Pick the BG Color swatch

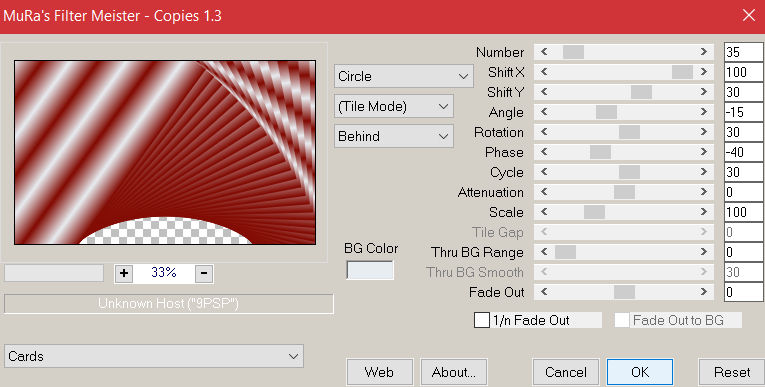coord(370,270)
